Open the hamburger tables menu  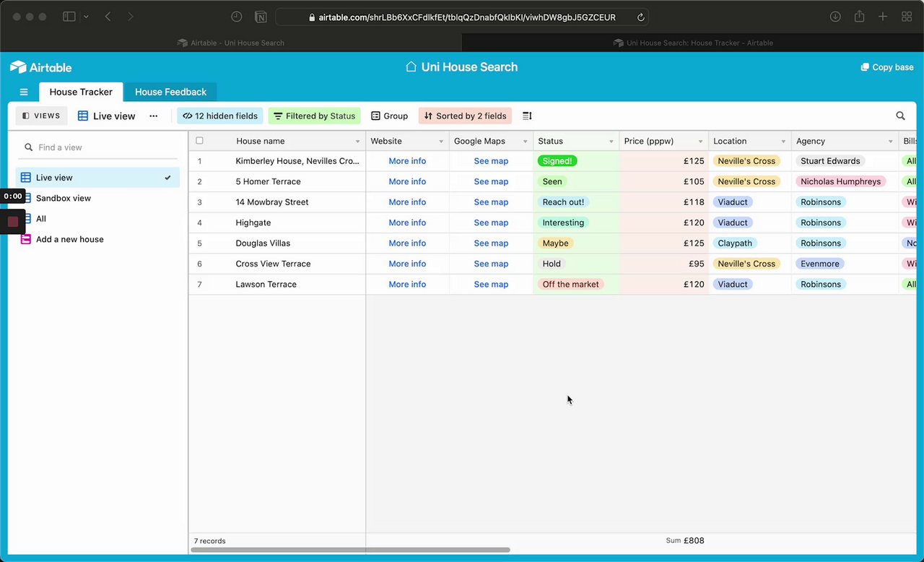pos(24,92)
